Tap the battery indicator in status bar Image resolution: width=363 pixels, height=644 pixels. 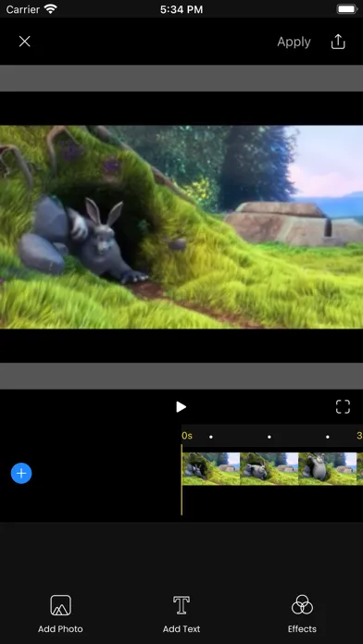(x=347, y=9)
